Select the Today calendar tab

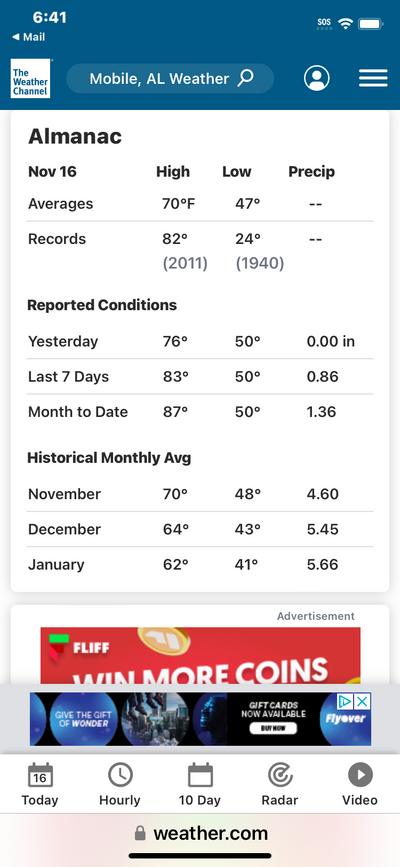40,784
